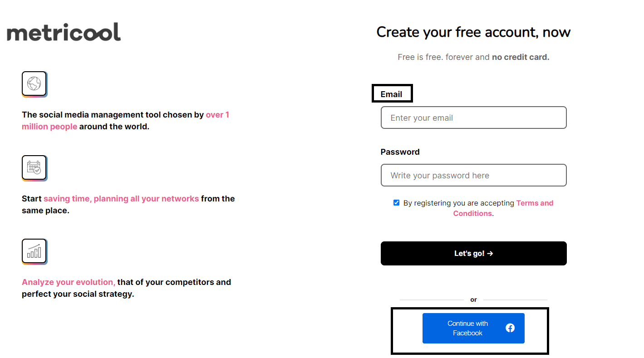
Task: Click into the password input field
Action: (473, 176)
